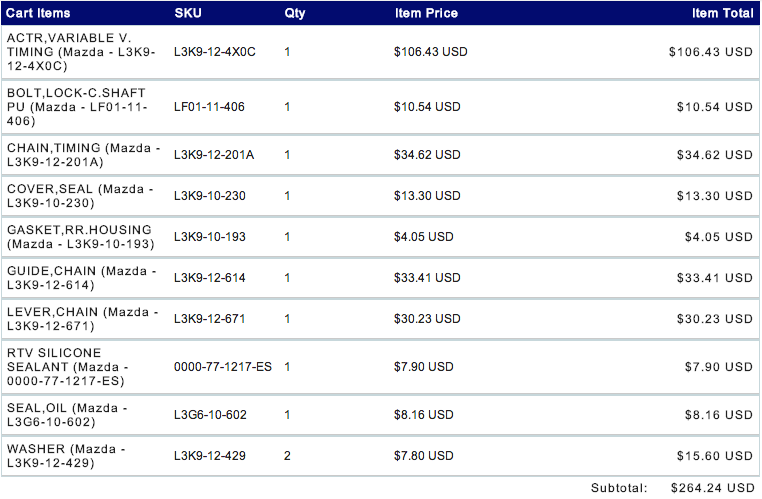Click SKU L3K9-12-4X0C

pyautogui.click(x=214, y=52)
